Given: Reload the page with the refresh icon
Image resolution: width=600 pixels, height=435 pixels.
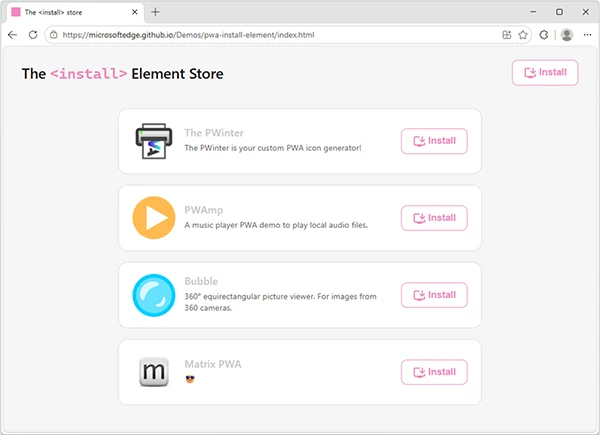Looking at the screenshot, I should [33, 35].
